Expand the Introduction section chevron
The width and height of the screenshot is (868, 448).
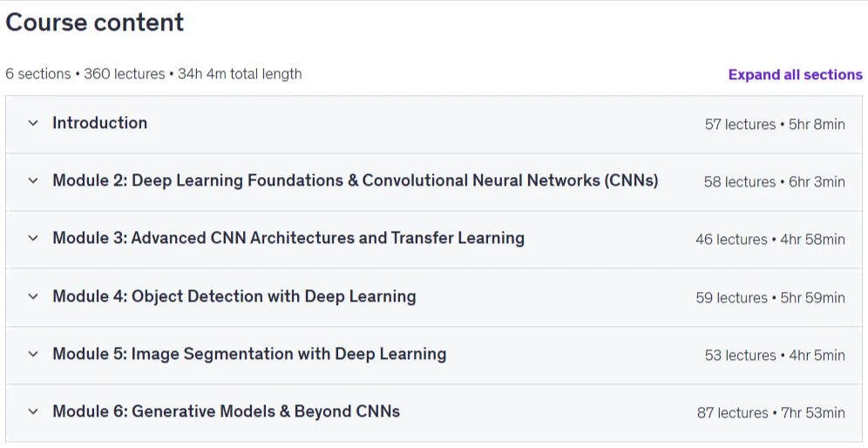[33, 123]
